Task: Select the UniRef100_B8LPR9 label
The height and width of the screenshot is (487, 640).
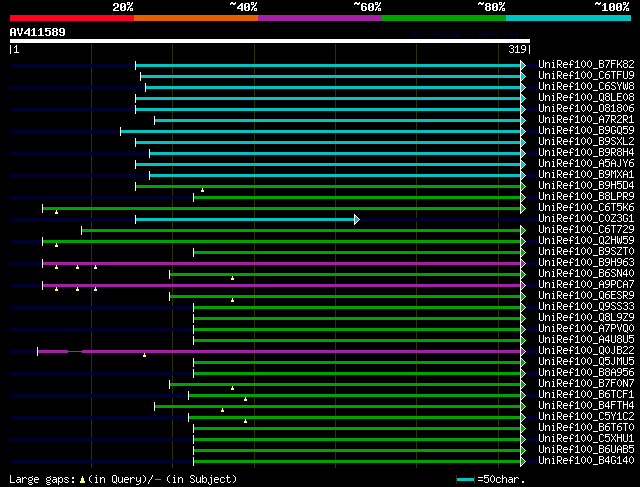Action: (586, 197)
